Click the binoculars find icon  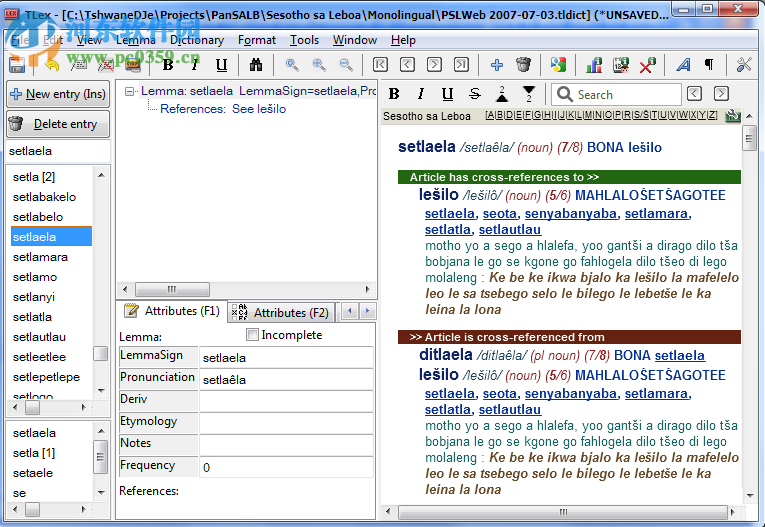coord(256,65)
